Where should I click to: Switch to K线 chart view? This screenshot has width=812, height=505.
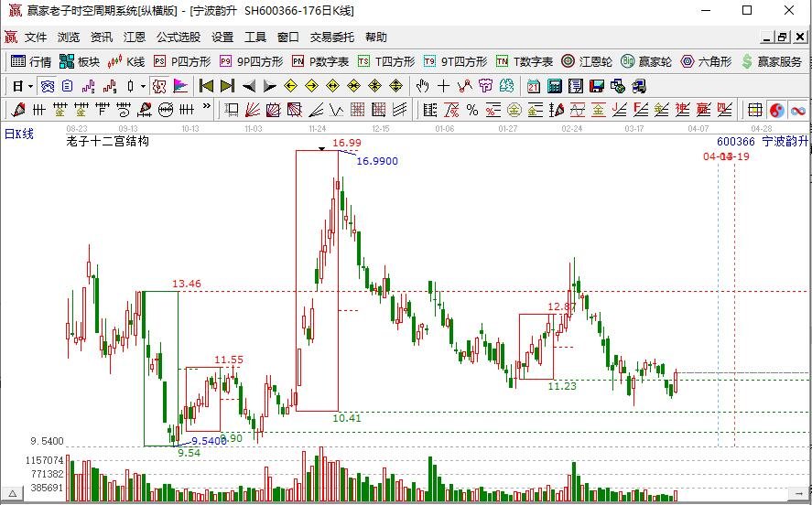click(125, 61)
